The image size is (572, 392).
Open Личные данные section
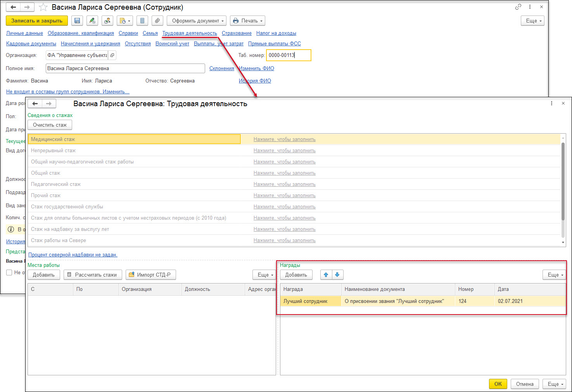click(24, 33)
